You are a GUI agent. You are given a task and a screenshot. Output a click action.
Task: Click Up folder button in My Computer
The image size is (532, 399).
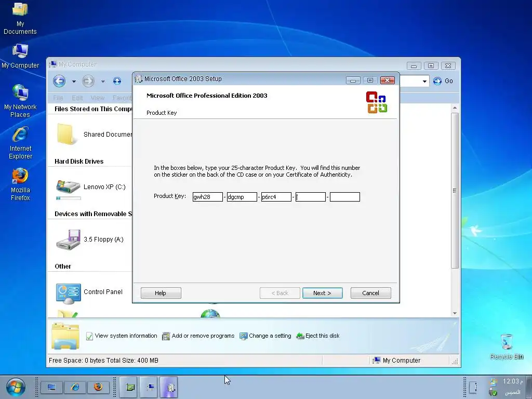point(117,81)
